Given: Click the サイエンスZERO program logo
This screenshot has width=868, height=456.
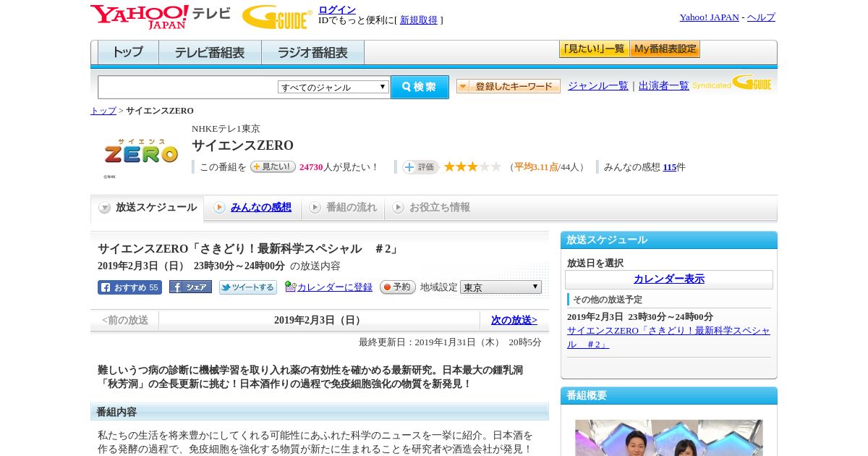Looking at the screenshot, I should click(141, 152).
